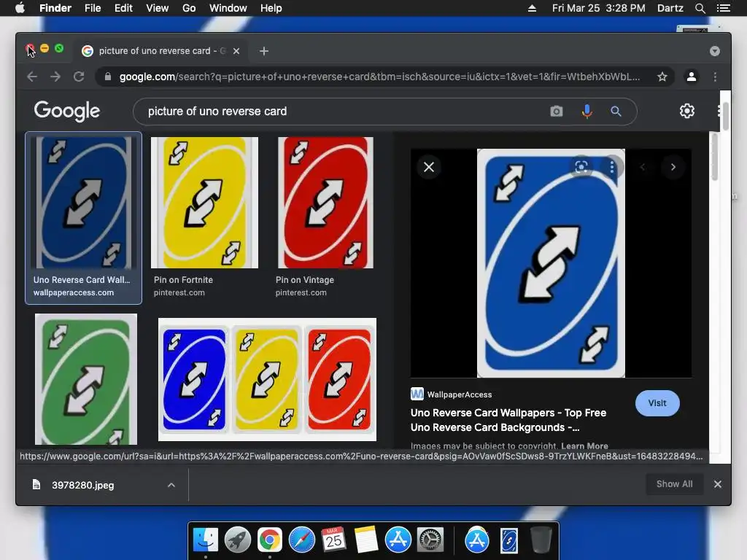Screen dimensions: 747x560
Task: Select the dark blue Uno reverse card thumbnail
Action: coord(83,203)
